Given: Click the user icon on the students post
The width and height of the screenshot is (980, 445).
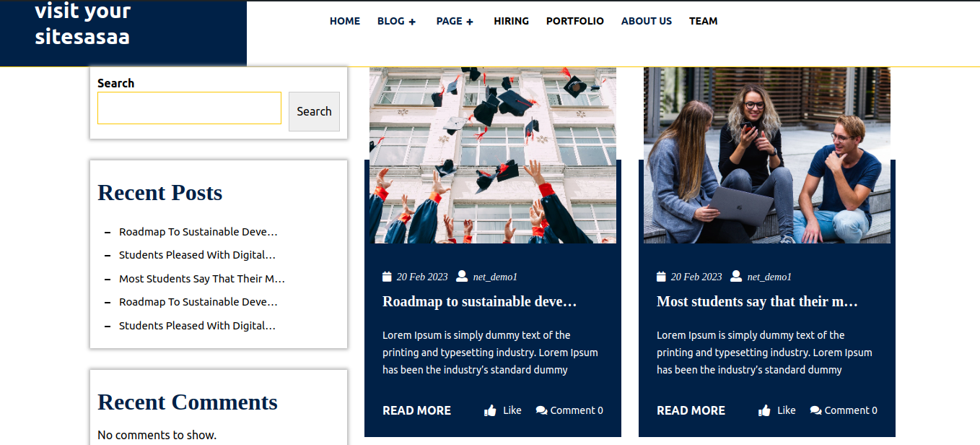Looking at the screenshot, I should click(x=735, y=276).
